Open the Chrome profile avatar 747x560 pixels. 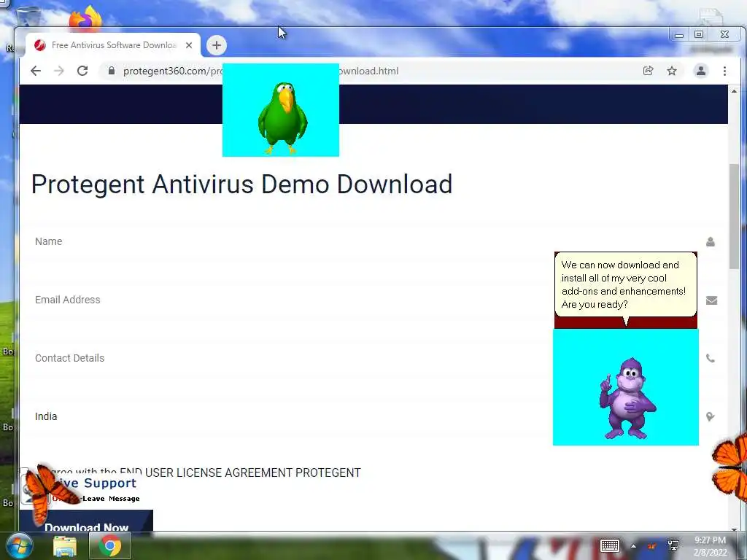[701, 71]
